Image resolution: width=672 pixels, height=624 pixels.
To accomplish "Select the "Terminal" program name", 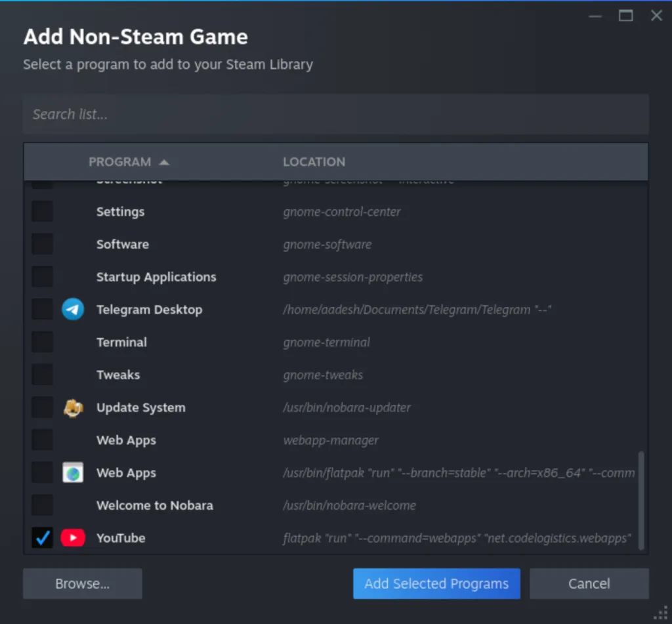I will click(121, 342).
